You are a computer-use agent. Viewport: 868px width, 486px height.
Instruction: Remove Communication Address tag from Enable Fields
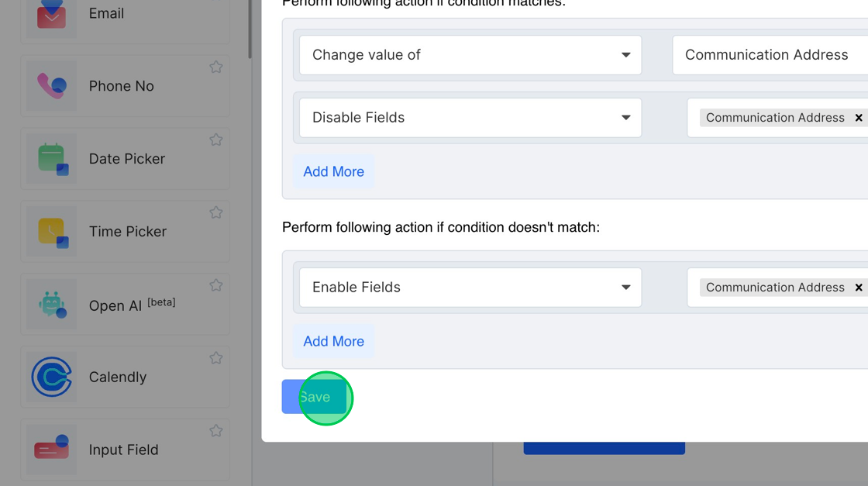tap(858, 288)
